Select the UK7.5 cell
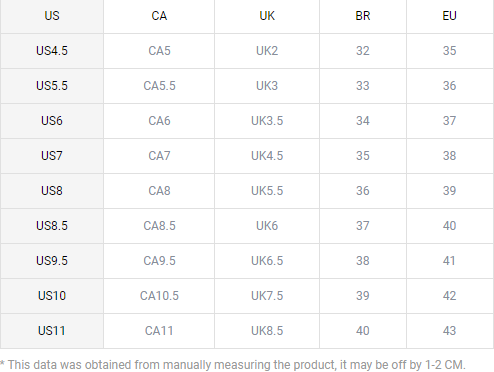 point(267,296)
